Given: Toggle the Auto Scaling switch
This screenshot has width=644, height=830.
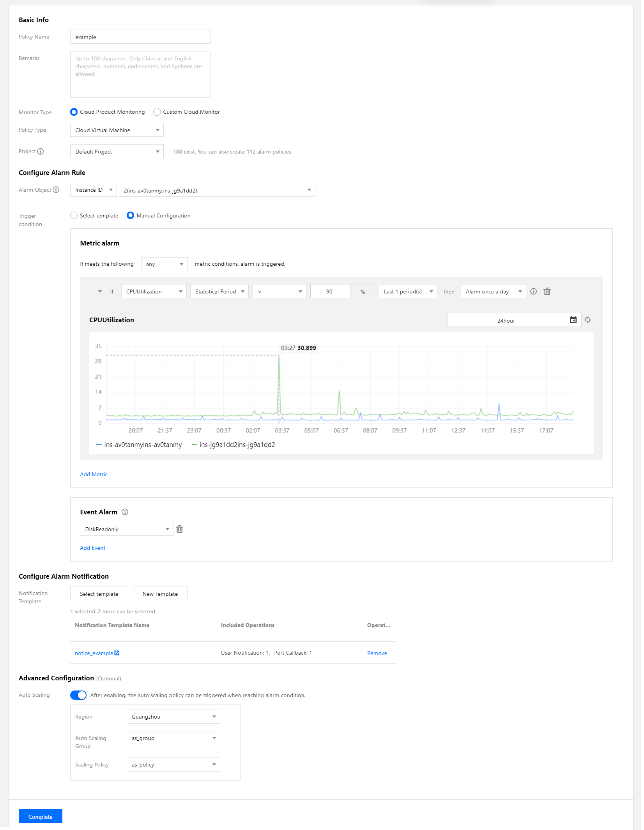Looking at the screenshot, I should pyautogui.click(x=78, y=695).
